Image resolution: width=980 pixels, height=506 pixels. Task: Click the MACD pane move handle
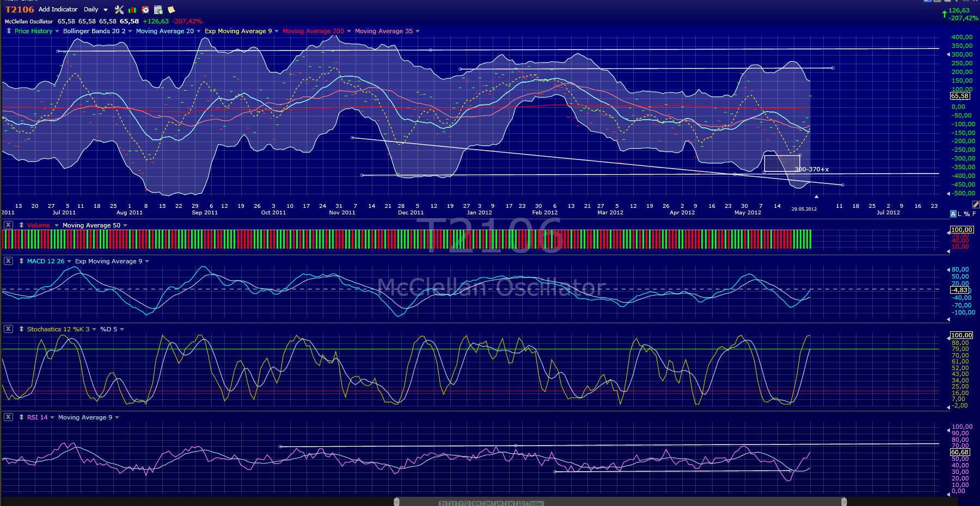21,261
